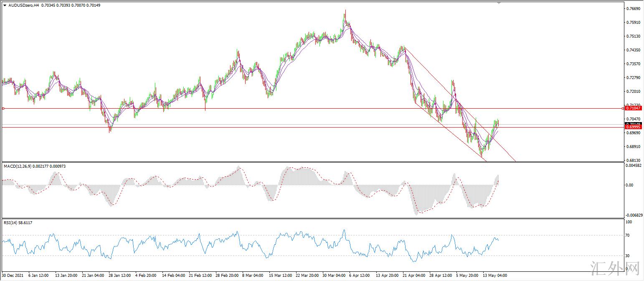Click the red 0.69995 price tag
Screen dimensions: 644x281
(634, 127)
